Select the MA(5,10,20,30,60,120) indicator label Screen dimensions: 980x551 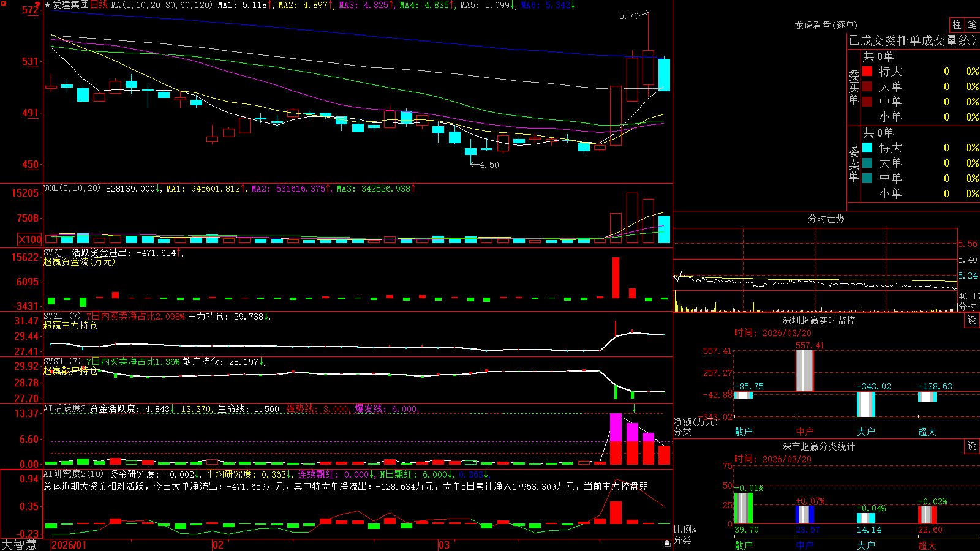(162, 5)
